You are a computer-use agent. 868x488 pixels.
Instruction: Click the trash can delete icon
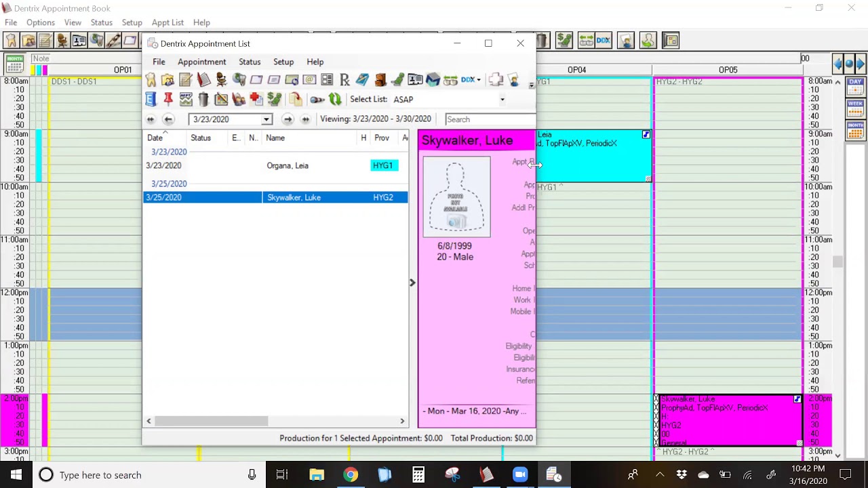[203, 100]
